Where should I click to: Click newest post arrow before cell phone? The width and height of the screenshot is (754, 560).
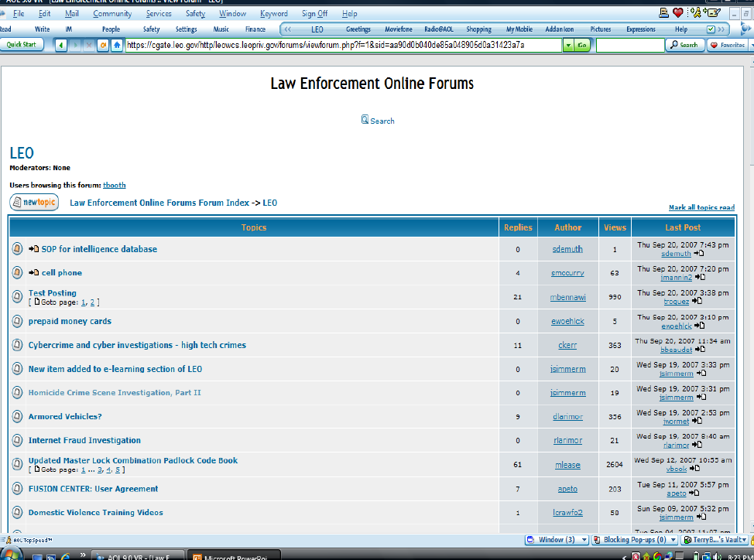point(34,273)
